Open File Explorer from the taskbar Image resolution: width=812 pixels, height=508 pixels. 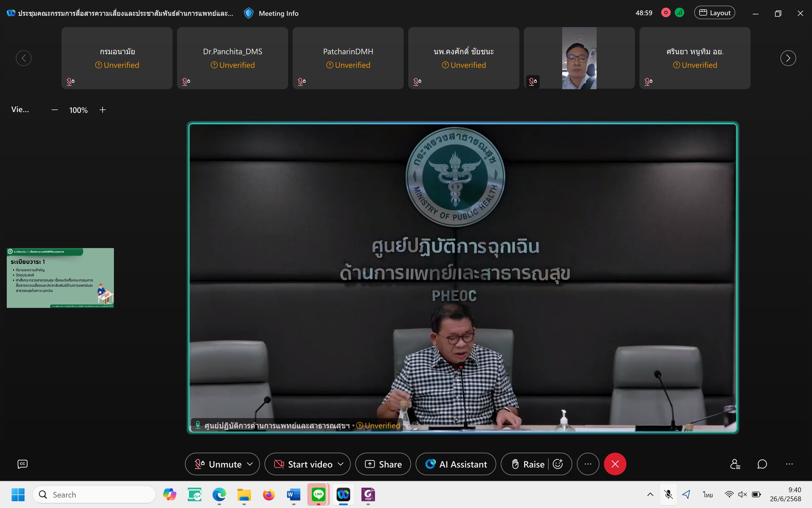click(x=244, y=494)
